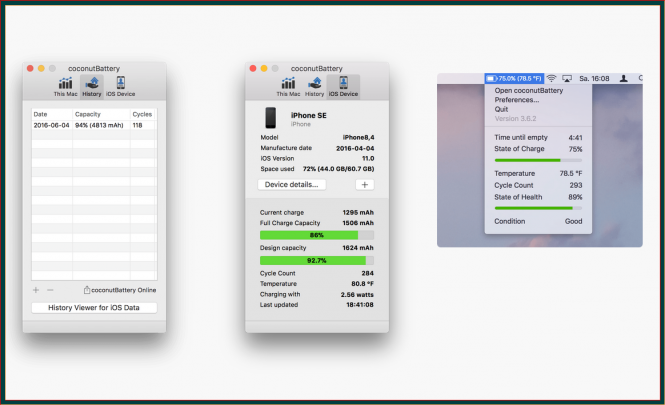
Task: Click iOS Device icon in the history window
Action: (x=120, y=86)
